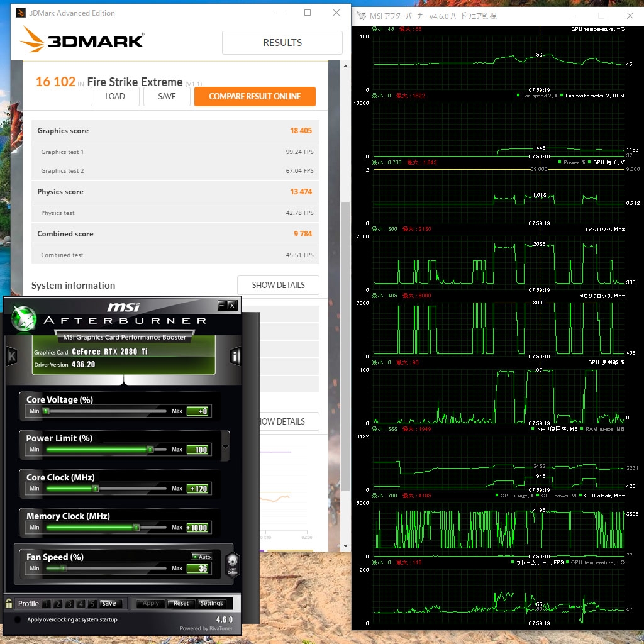Click the GeForce RTX 2080 Ti label
This screenshot has width=644, height=644.
tap(109, 352)
